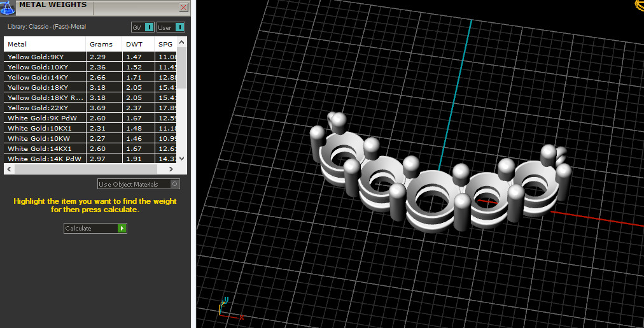
Task: Select the White Gold:14KX1 row
Action: [x=90, y=149]
